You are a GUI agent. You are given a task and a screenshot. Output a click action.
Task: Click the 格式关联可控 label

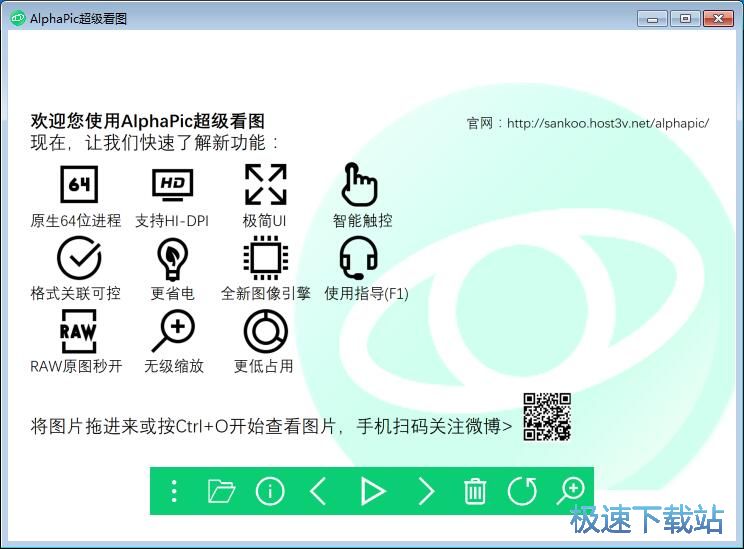tap(75, 293)
